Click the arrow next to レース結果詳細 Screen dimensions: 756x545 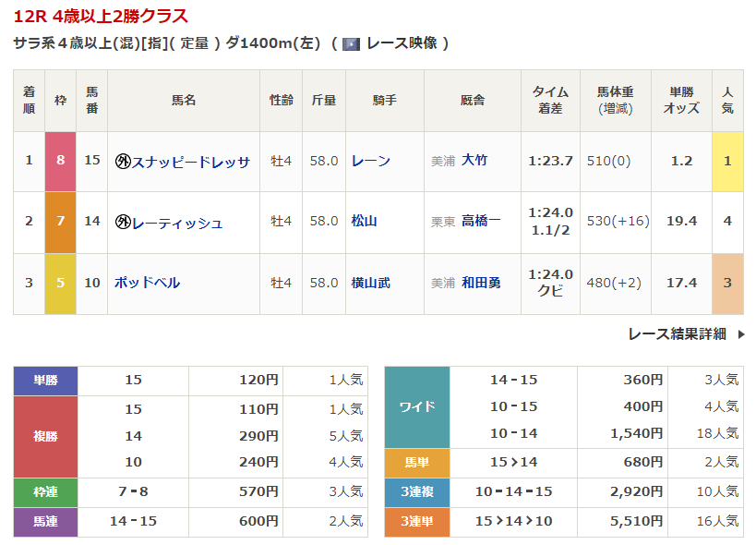click(740, 334)
